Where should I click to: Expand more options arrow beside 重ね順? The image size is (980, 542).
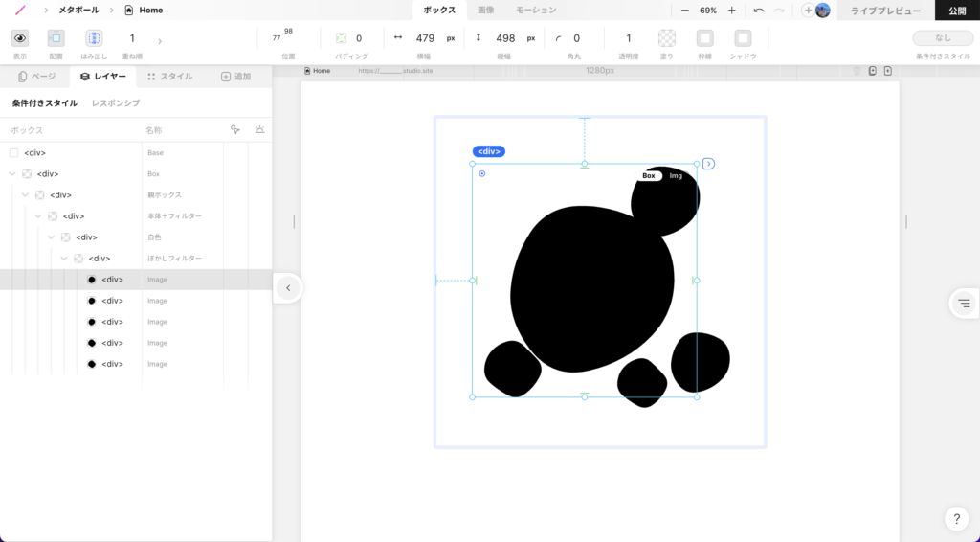[x=160, y=41]
